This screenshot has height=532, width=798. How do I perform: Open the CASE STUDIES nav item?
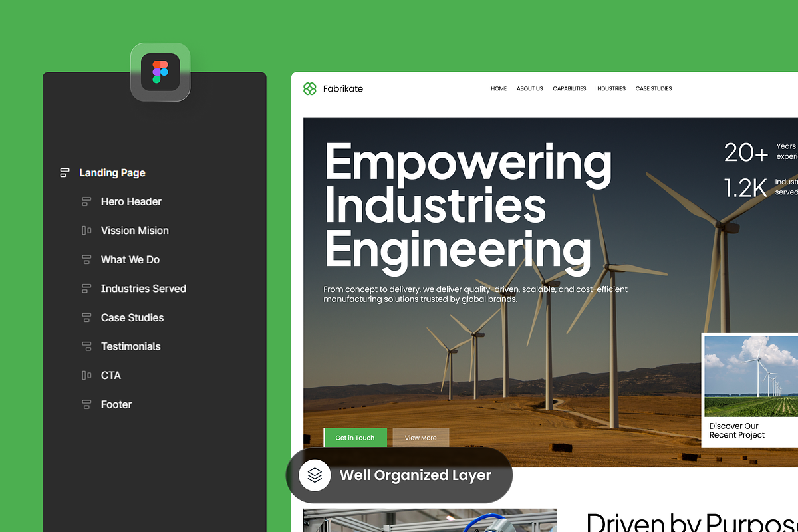pos(654,88)
